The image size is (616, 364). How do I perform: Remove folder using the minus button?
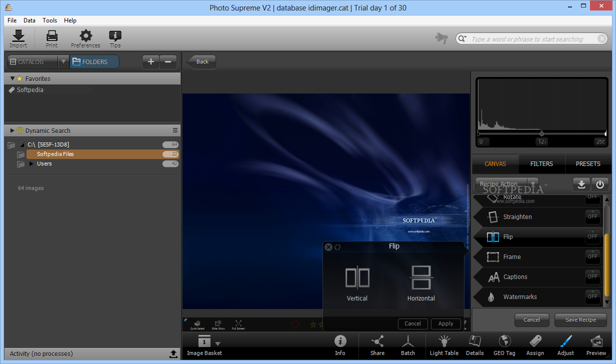pyautogui.click(x=167, y=62)
